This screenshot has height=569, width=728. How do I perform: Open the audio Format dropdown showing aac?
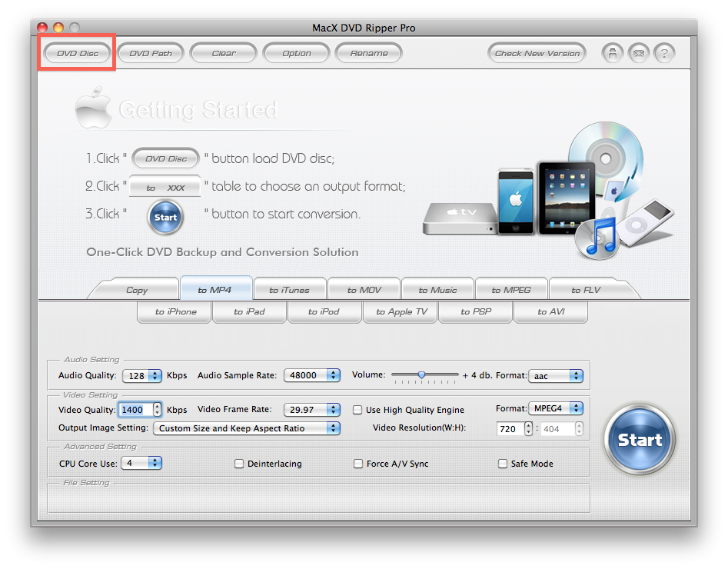[556, 376]
